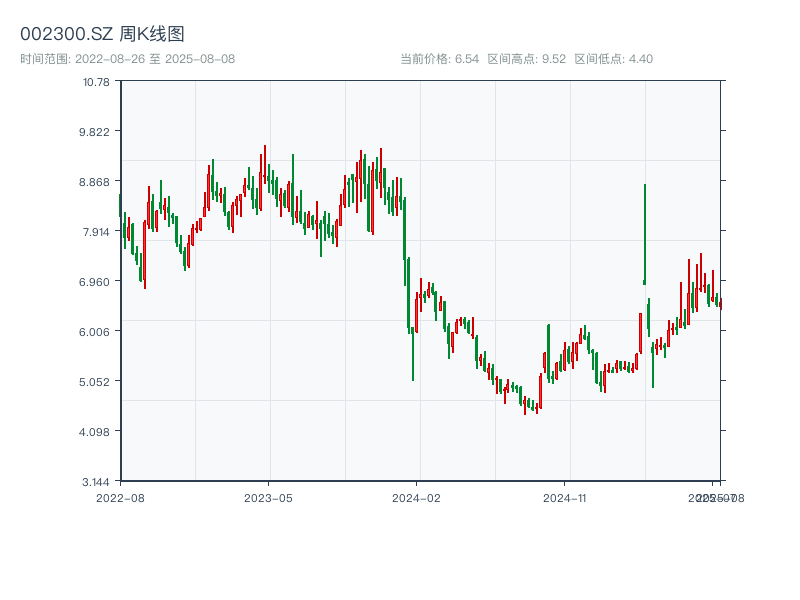Click the y-axis value 8.868

[94, 182]
